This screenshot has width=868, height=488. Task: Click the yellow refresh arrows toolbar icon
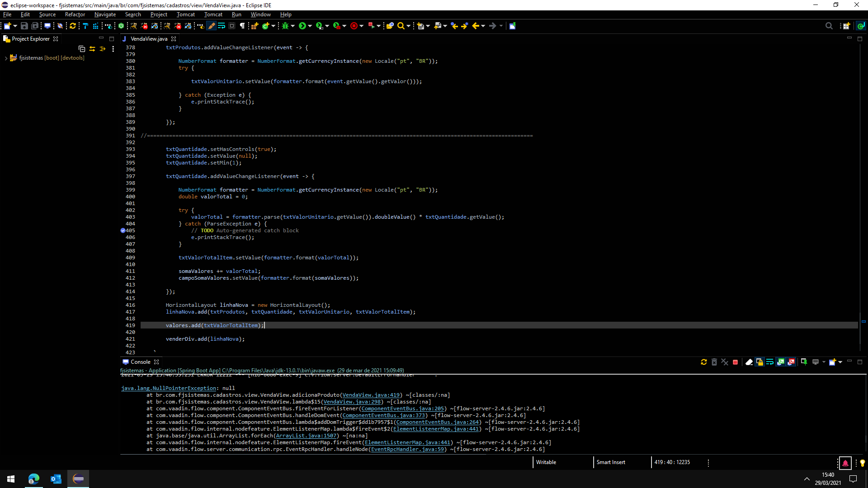pyautogui.click(x=72, y=26)
